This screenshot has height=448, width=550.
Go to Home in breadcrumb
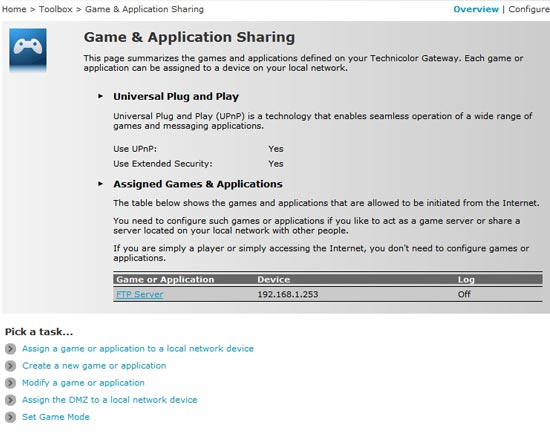pos(14,9)
